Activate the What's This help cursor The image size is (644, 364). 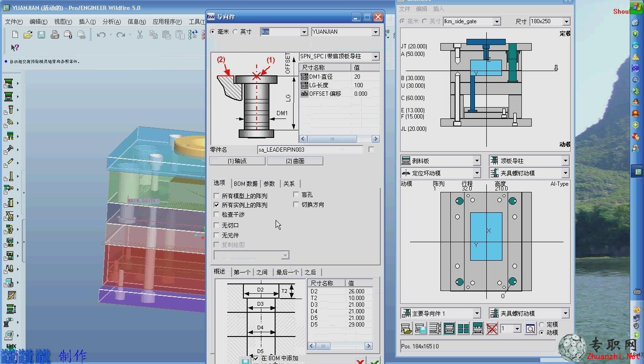[x=15, y=47]
